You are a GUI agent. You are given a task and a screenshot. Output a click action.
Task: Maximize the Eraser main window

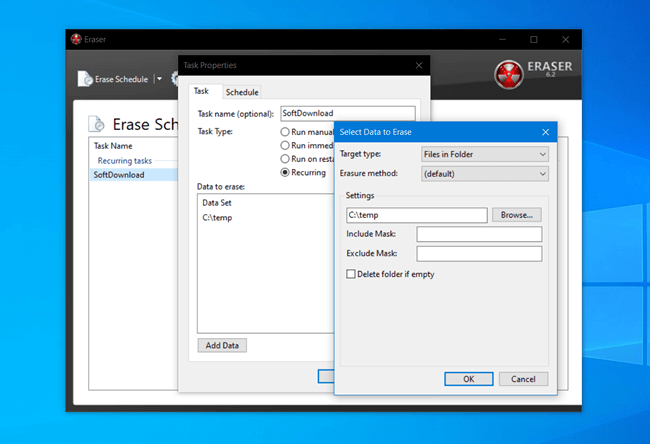coord(533,40)
